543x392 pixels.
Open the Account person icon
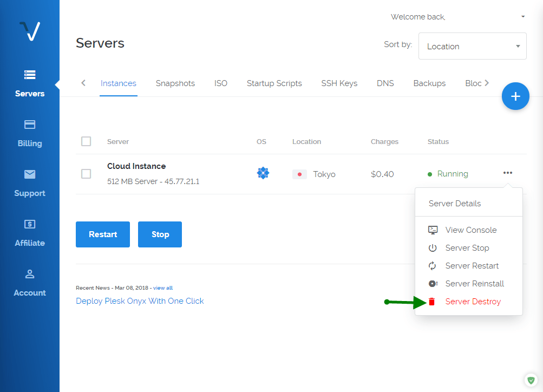pyautogui.click(x=30, y=274)
